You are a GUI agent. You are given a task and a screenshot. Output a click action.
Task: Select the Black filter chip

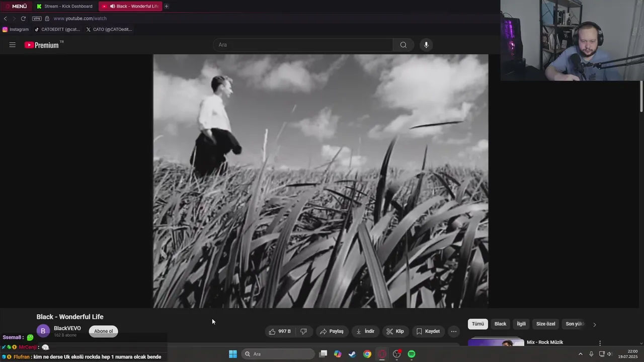(x=500, y=324)
